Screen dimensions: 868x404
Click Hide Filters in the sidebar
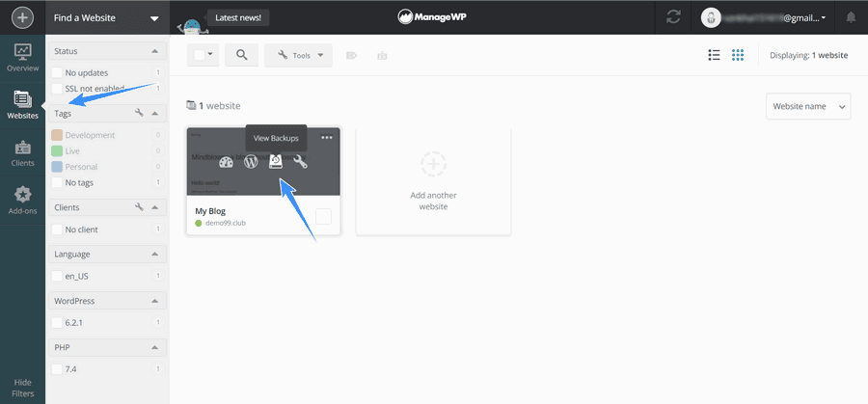(x=23, y=388)
